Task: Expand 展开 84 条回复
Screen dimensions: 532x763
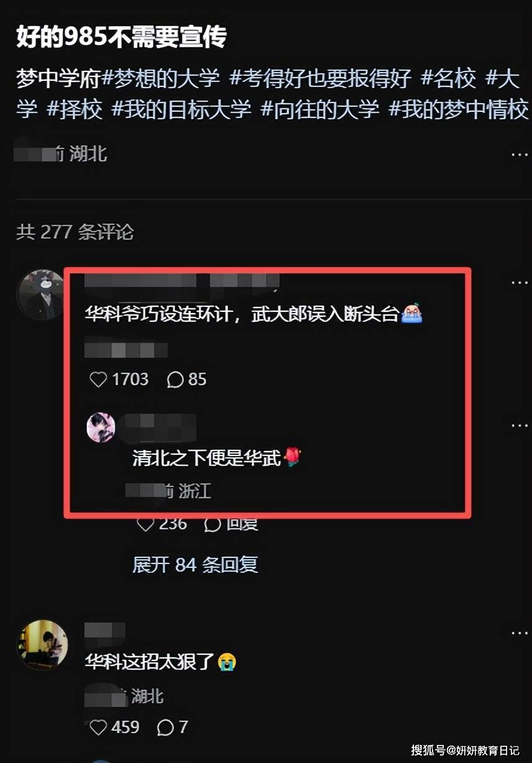Action: pos(195,565)
